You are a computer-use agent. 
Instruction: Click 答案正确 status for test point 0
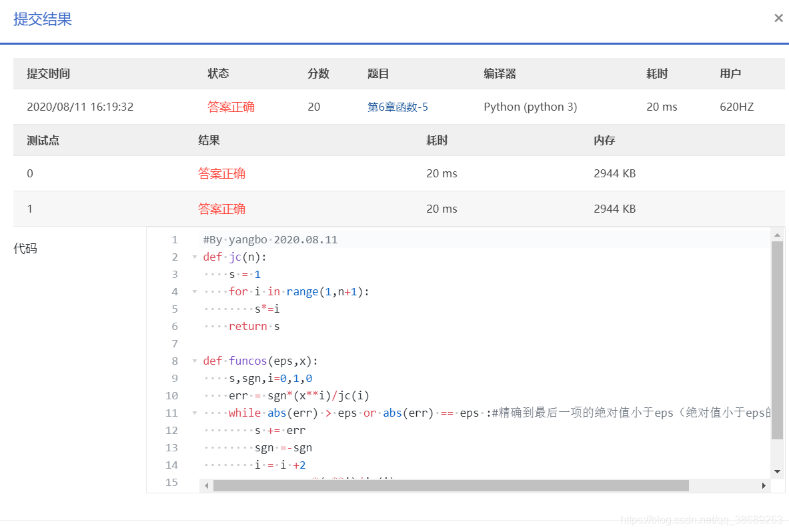(221, 173)
